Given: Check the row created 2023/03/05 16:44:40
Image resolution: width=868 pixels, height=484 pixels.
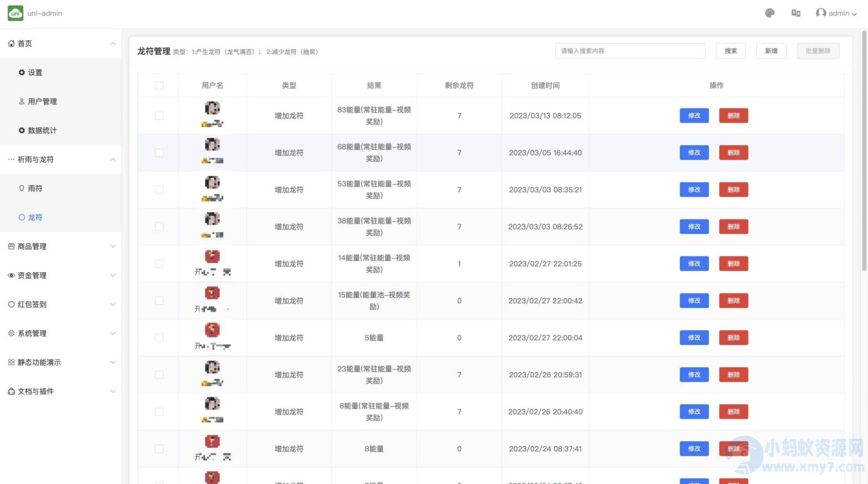Looking at the screenshot, I should pyautogui.click(x=159, y=152).
